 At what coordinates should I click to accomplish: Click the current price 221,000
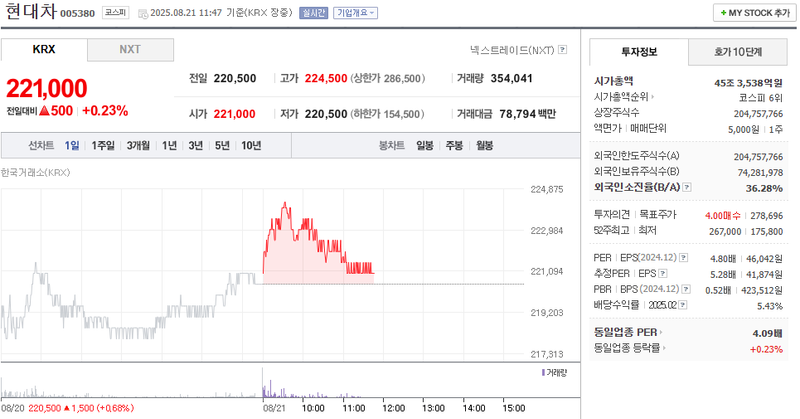coord(46,88)
